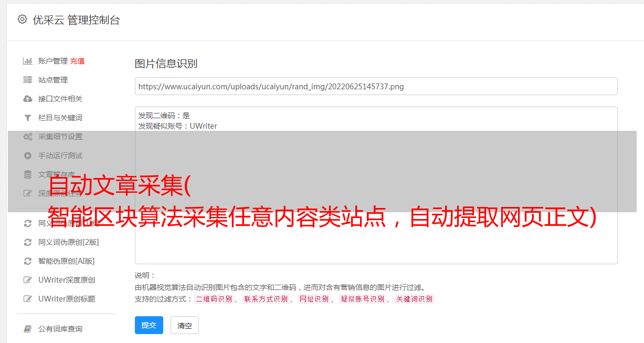This screenshot has height=343, width=644.
Task: Click the refresh icon next to 智能伪原创[AI版]
Action: (x=28, y=261)
